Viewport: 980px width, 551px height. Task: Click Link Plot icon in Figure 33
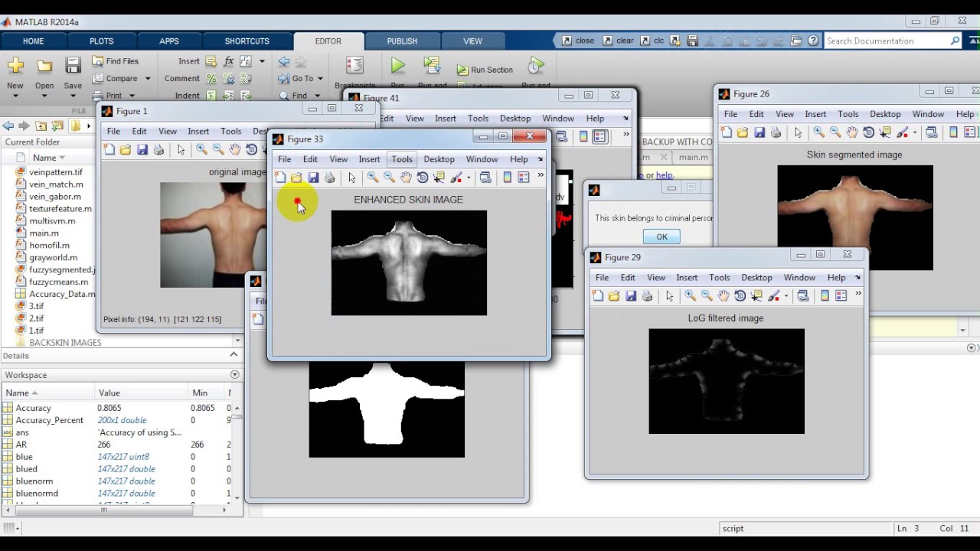click(x=485, y=178)
